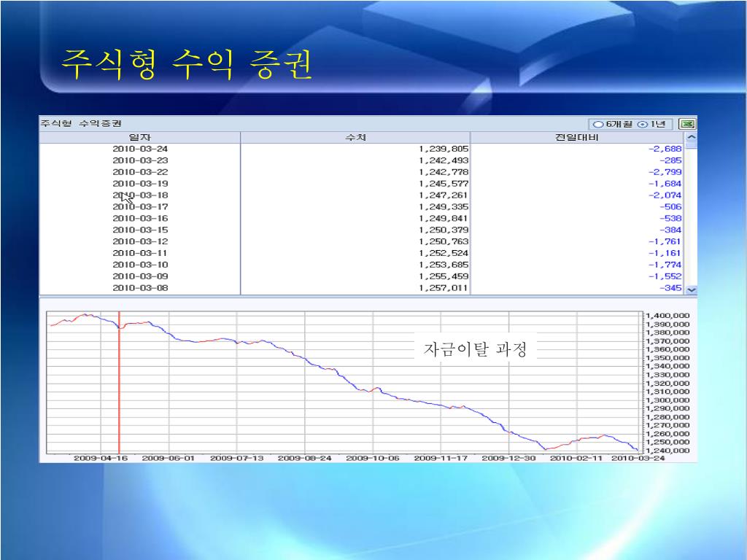Image resolution: width=747 pixels, height=560 pixels.
Task: Select the date 2010-03-17 cell
Action: pyautogui.click(x=140, y=206)
